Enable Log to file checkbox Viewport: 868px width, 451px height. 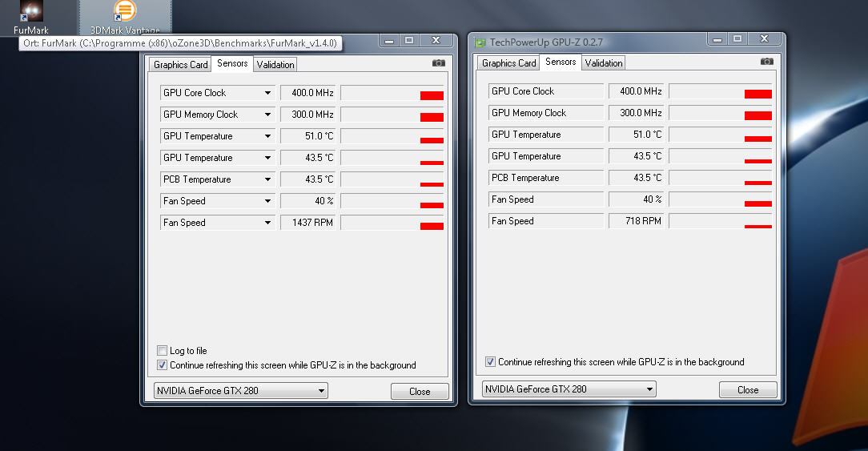[x=163, y=351]
